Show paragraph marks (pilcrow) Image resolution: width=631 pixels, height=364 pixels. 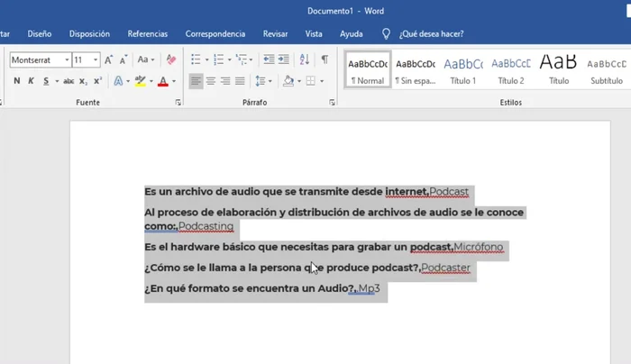(325, 59)
